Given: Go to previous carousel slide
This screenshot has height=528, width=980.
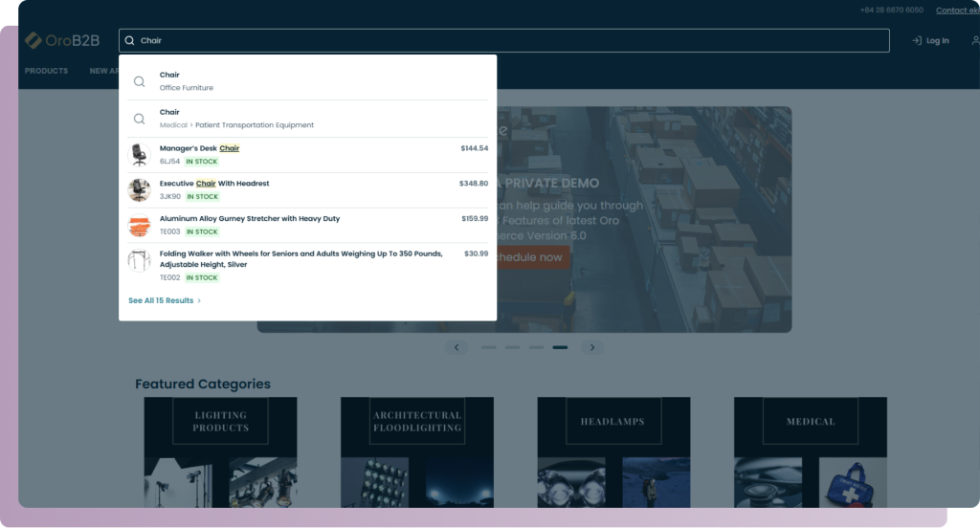Looking at the screenshot, I should (457, 347).
